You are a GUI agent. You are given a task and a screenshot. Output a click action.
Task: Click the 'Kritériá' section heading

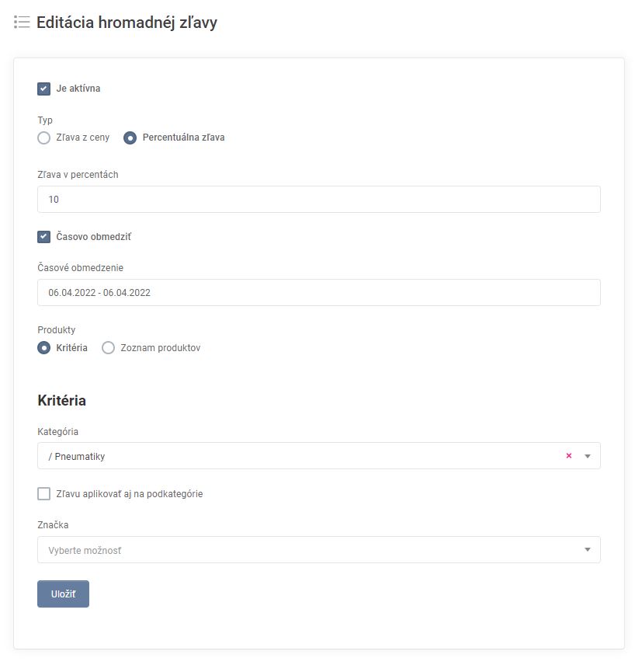click(x=61, y=401)
